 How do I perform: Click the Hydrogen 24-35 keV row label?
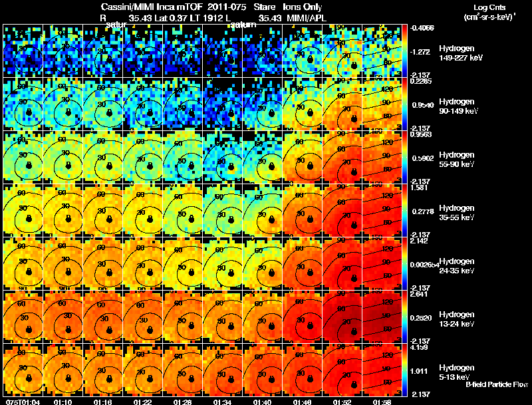coord(456,266)
